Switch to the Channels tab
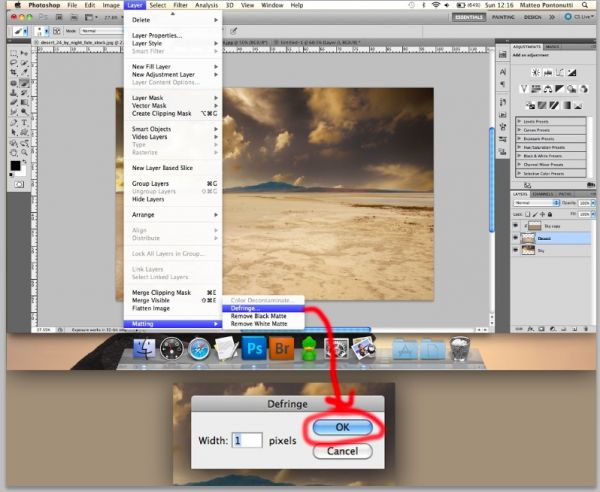 click(543, 194)
